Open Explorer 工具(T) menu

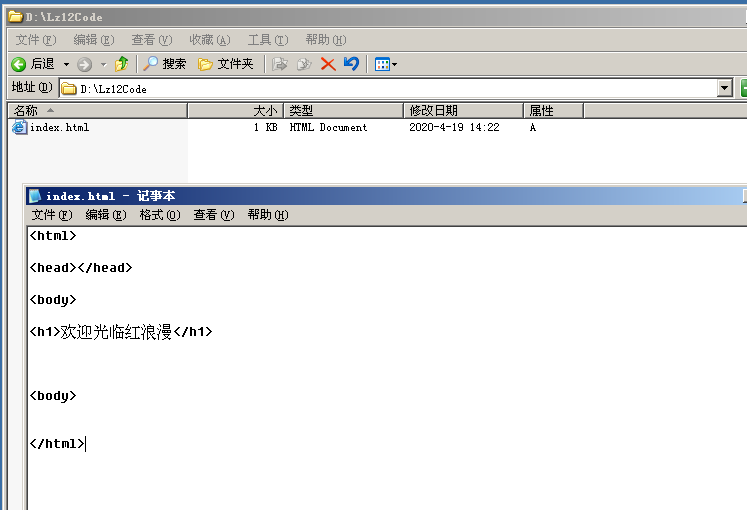pos(268,40)
